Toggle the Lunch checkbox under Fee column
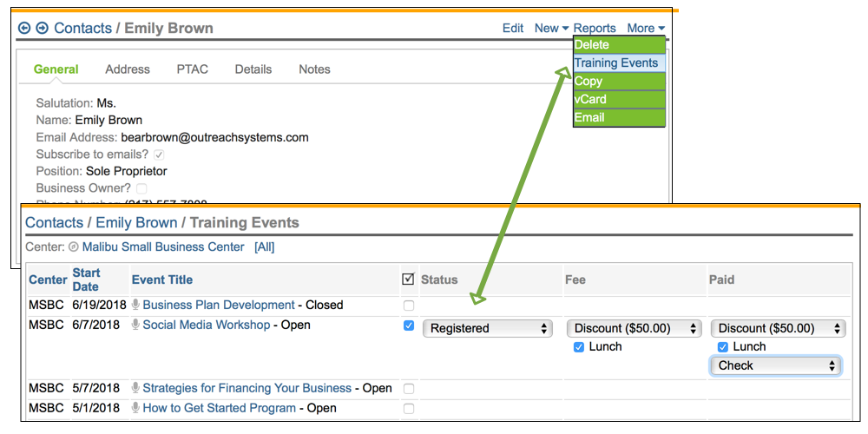 [579, 347]
